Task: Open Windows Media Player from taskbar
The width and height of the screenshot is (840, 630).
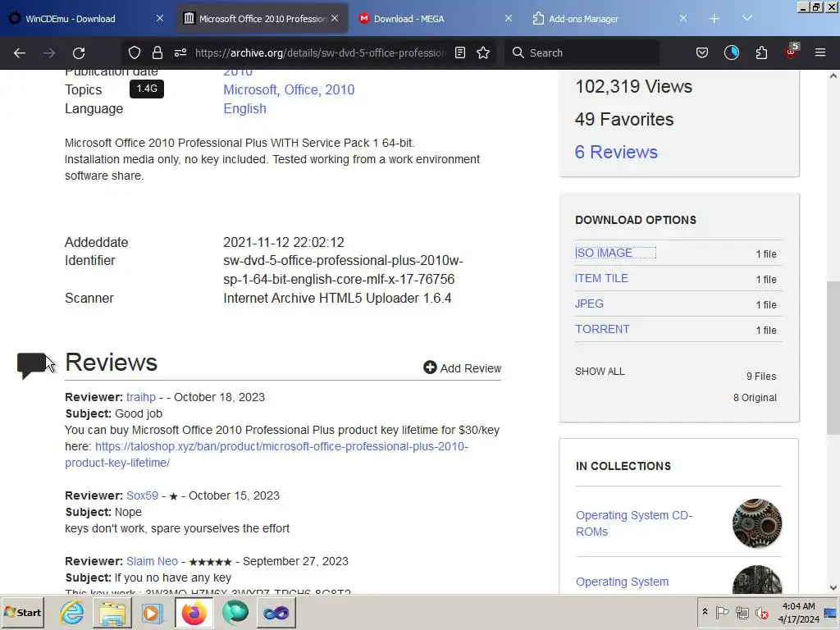Action: pyautogui.click(x=152, y=612)
